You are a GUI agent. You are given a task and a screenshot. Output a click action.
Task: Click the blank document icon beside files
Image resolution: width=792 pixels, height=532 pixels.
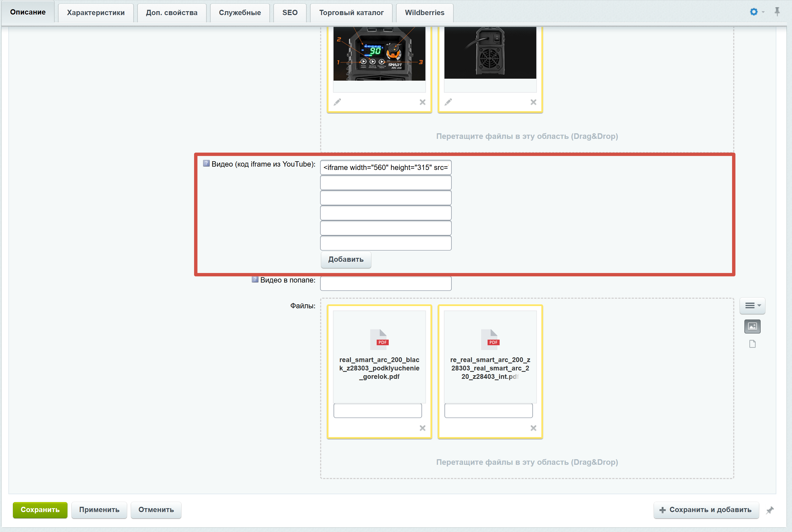pyautogui.click(x=752, y=344)
